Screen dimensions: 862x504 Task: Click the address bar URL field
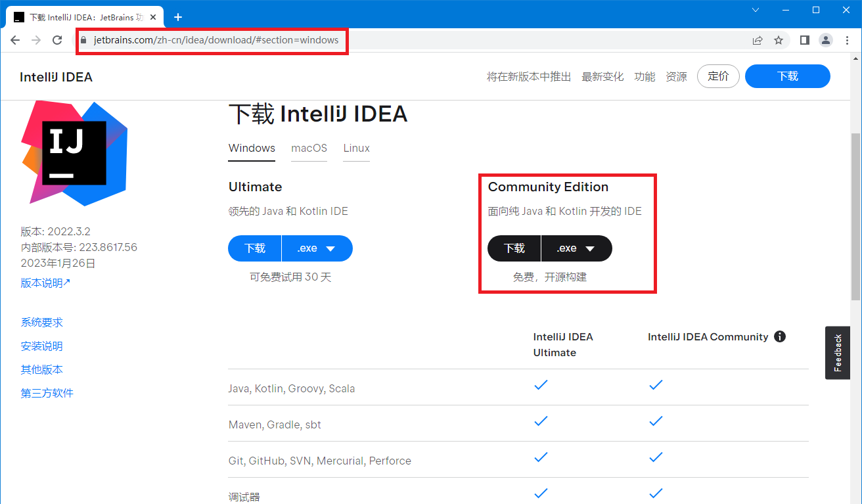pyautogui.click(x=420, y=40)
